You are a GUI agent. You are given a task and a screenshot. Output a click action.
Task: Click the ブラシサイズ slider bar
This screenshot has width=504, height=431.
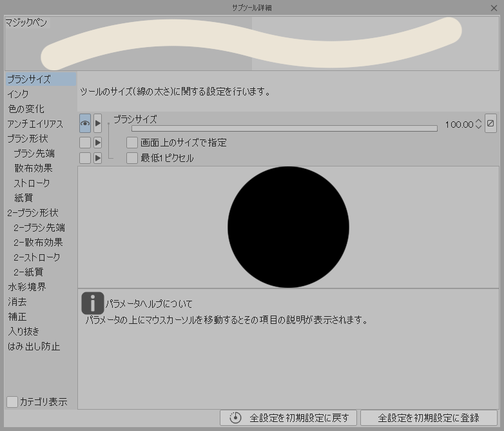tap(284, 128)
